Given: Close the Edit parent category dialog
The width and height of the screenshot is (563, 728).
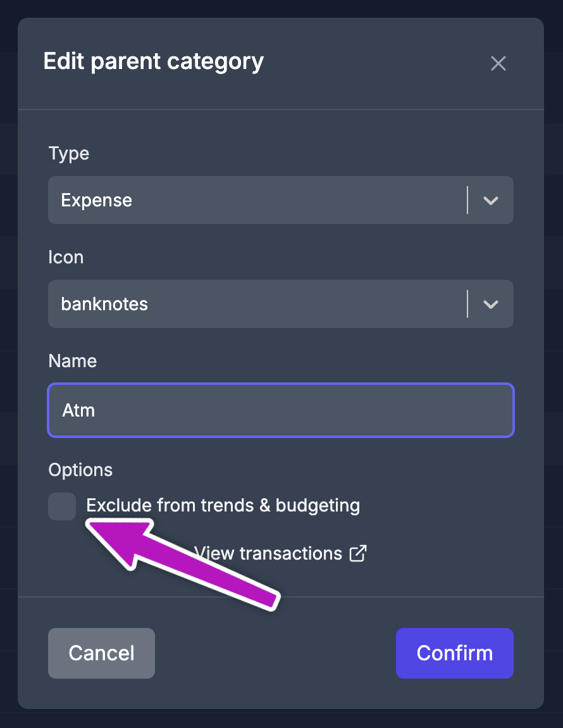Looking at the screenshot, I should (x=498, y=63).
